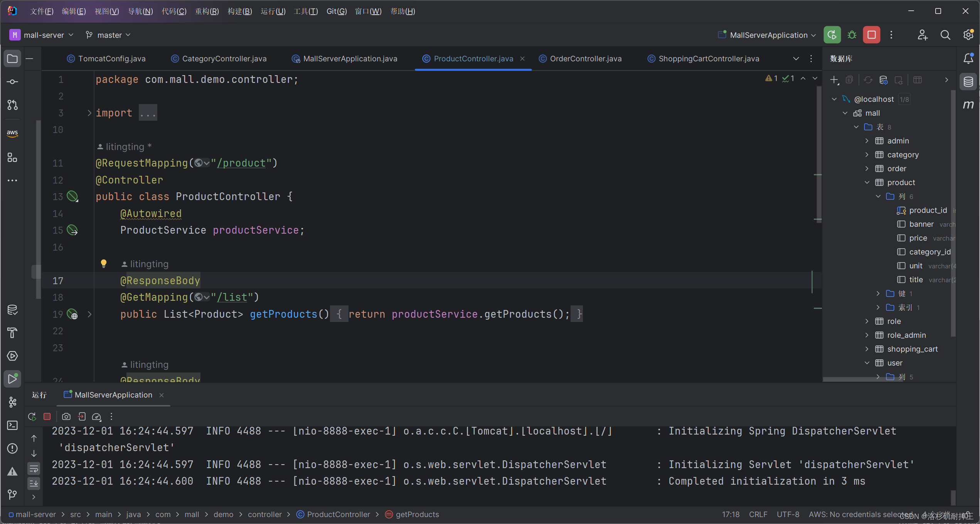The image size is (980, 524).
Task: Select the role_admin table
Action: click(x=906, y=335)
